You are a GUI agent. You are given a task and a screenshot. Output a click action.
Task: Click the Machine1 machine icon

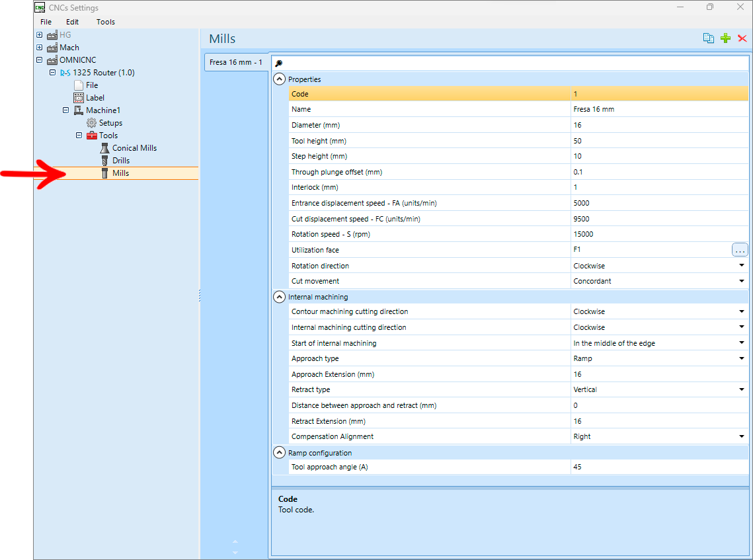click(x=79, y=110)
